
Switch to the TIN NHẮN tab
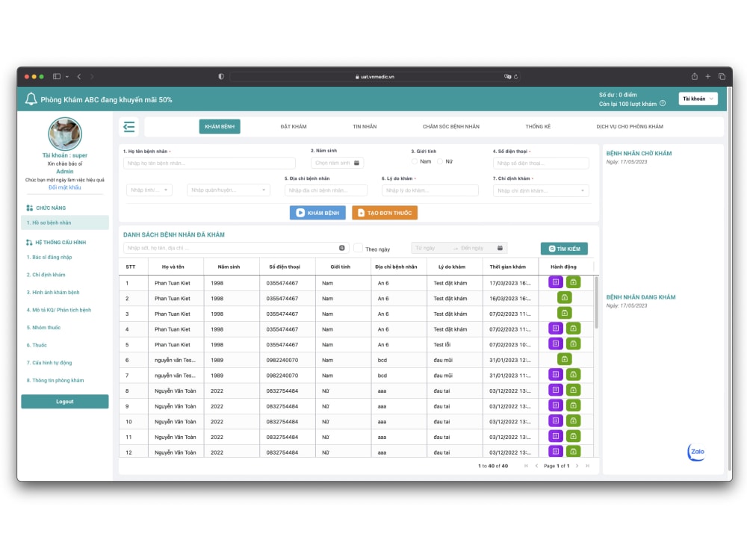(x=365, y=127)
